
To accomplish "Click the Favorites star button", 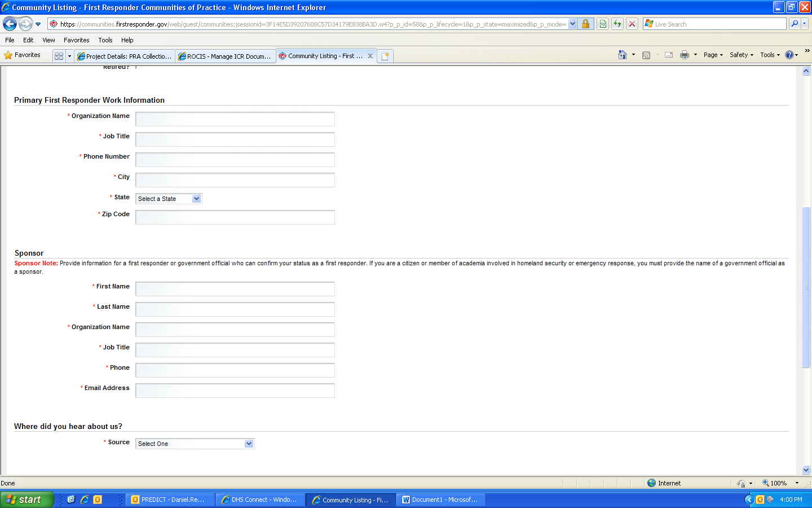I will 23,55.
